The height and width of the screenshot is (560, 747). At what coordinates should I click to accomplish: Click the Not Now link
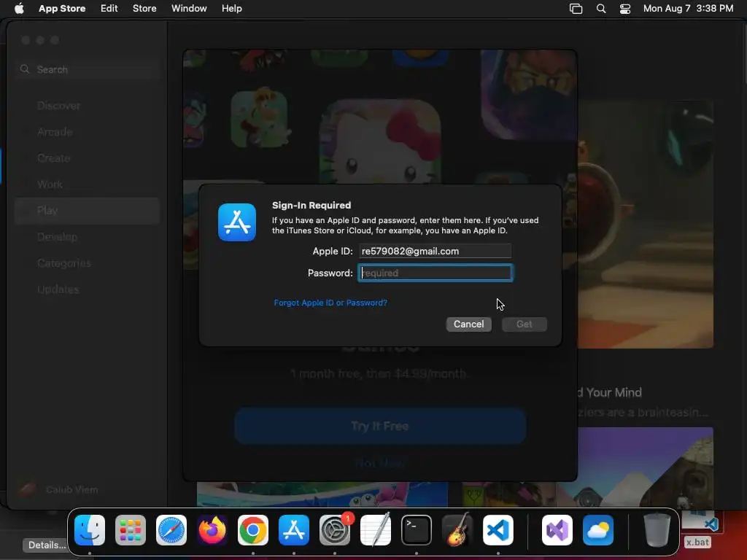click(x=380, y=463)
